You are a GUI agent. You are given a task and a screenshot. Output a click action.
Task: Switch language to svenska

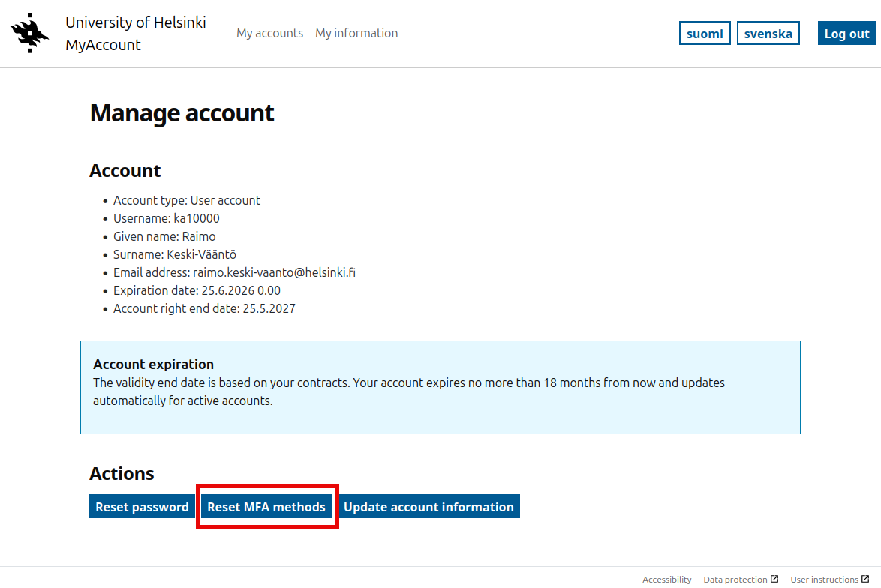pos(768,33)
